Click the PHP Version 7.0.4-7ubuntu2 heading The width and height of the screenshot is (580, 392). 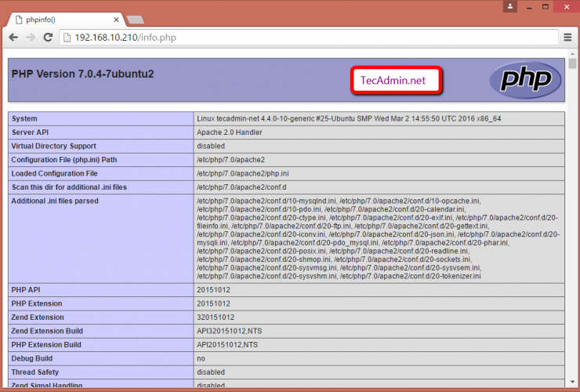[82, 74]
